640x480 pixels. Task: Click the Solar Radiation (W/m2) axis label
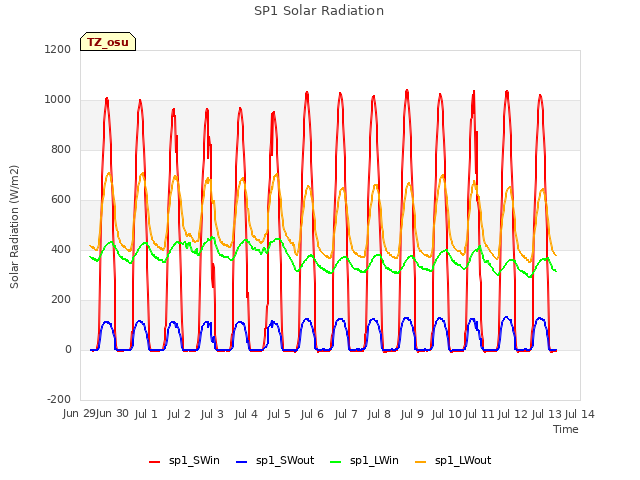click(14, 227)
